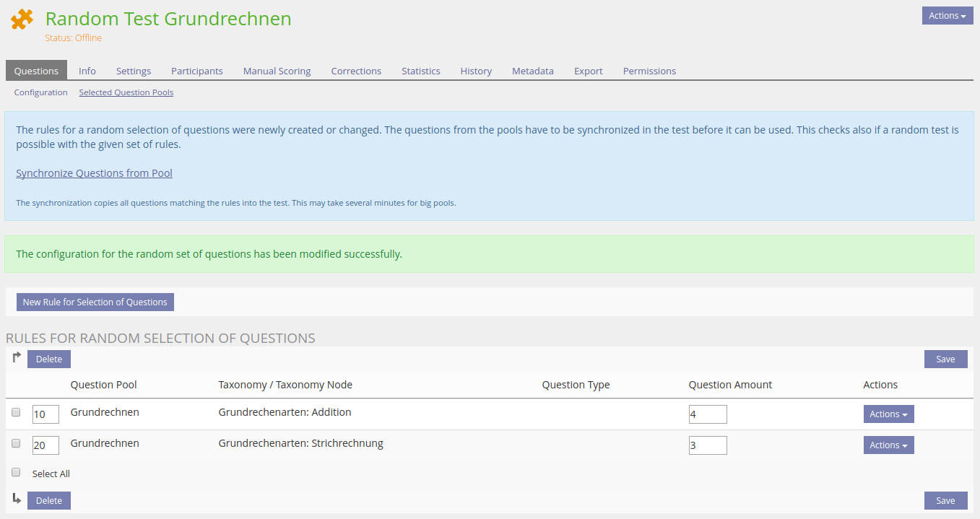Tick the checkbox for the Addition rule
This screenshot has width=980, height=519.
(16, 413)
